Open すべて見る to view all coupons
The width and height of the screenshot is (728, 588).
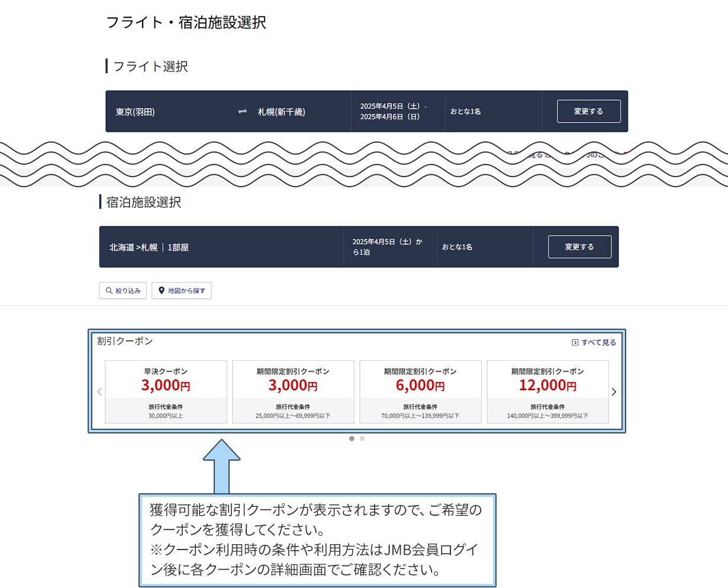click(594, 342)
